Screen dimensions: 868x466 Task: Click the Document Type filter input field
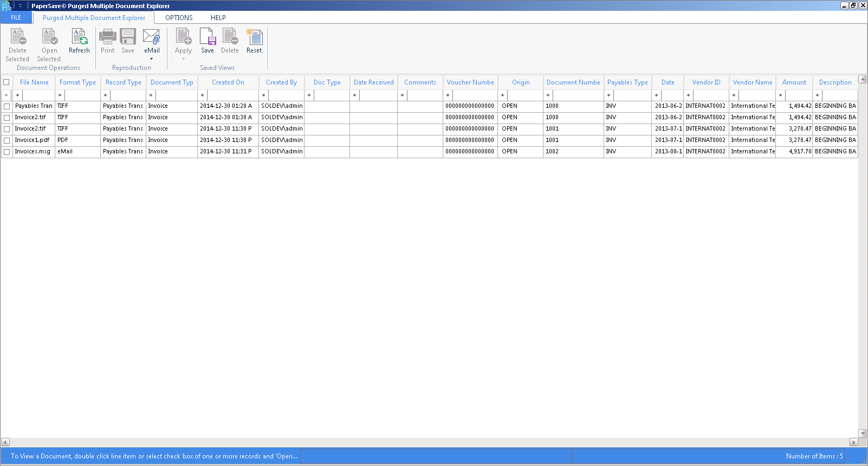177,95
